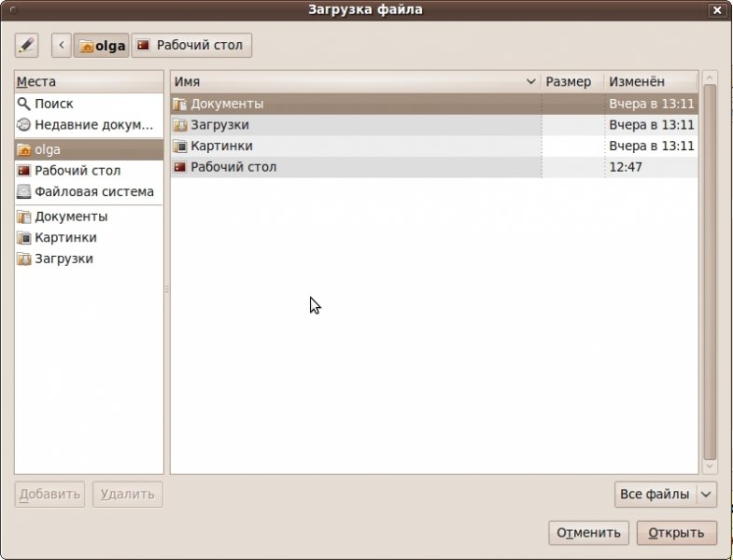Open Недавние документы in sidebar
The width and height of the screenshot is (733, 560).
point(89,125)
